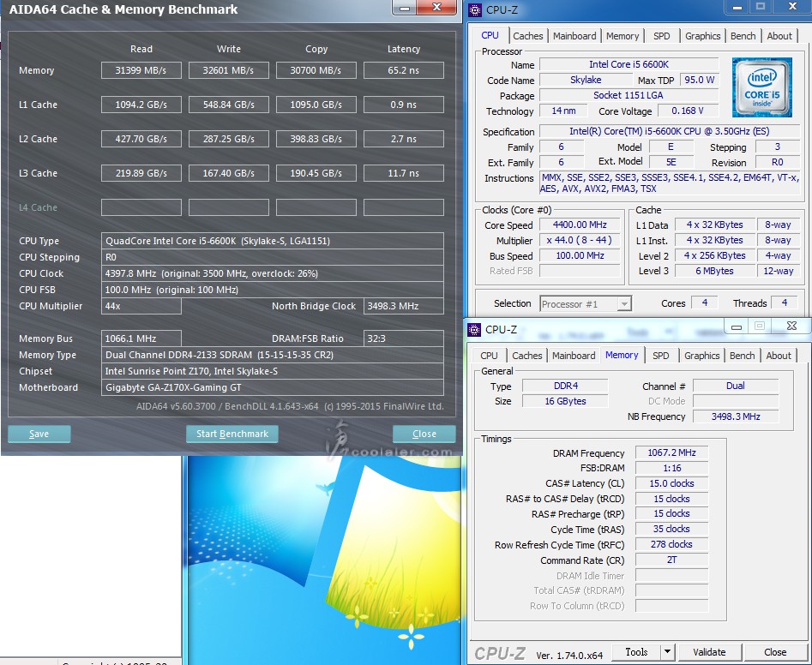Viewport: 812px width, 665px height.
Task: Click the Memory Latency value 65.2 ns
Action: [403, 70]
